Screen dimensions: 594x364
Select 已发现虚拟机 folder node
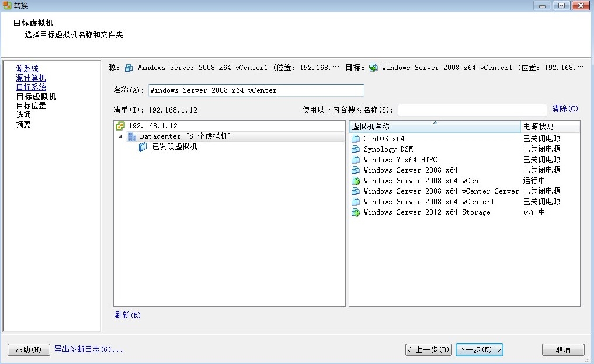175,147
